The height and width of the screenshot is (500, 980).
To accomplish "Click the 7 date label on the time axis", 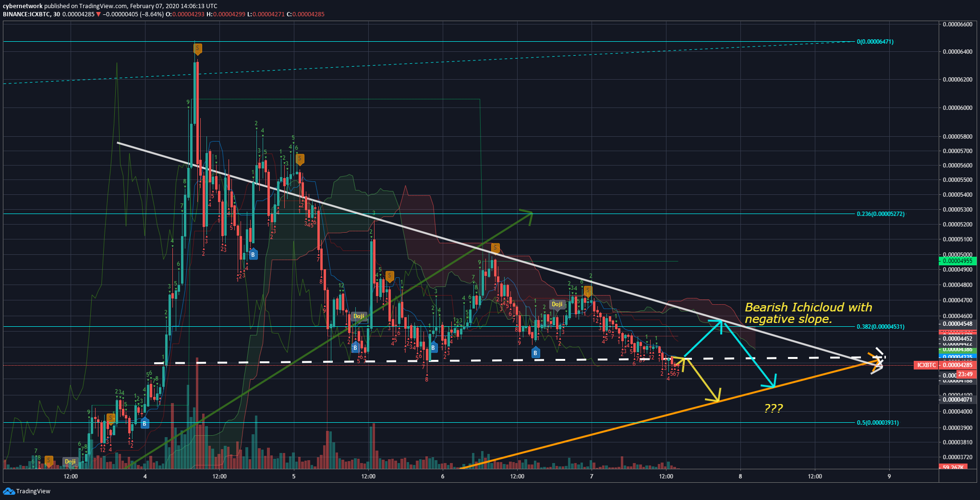I will tap(592, 476).
